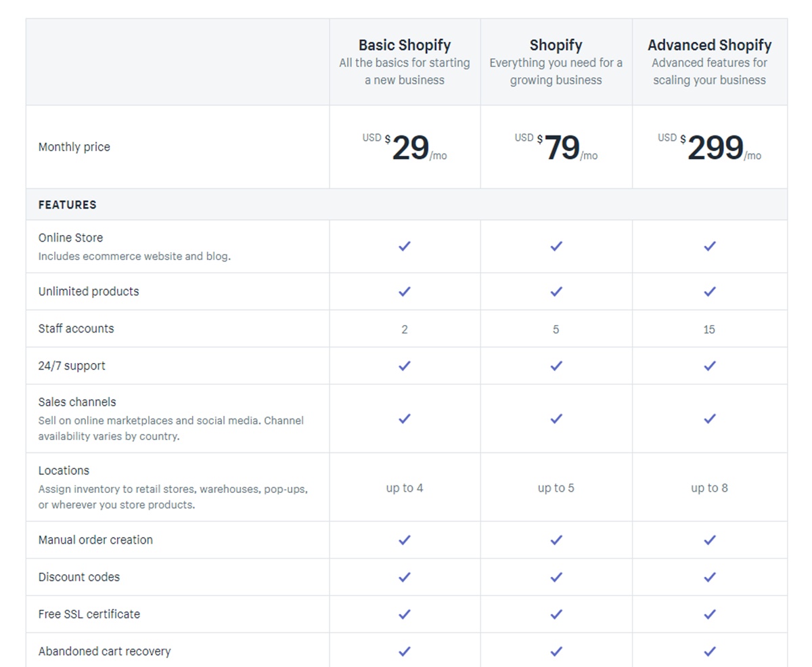Viewport: 812px width, 667px height.
Task: Click the Shopify plan heading
Action: point(556,45)
